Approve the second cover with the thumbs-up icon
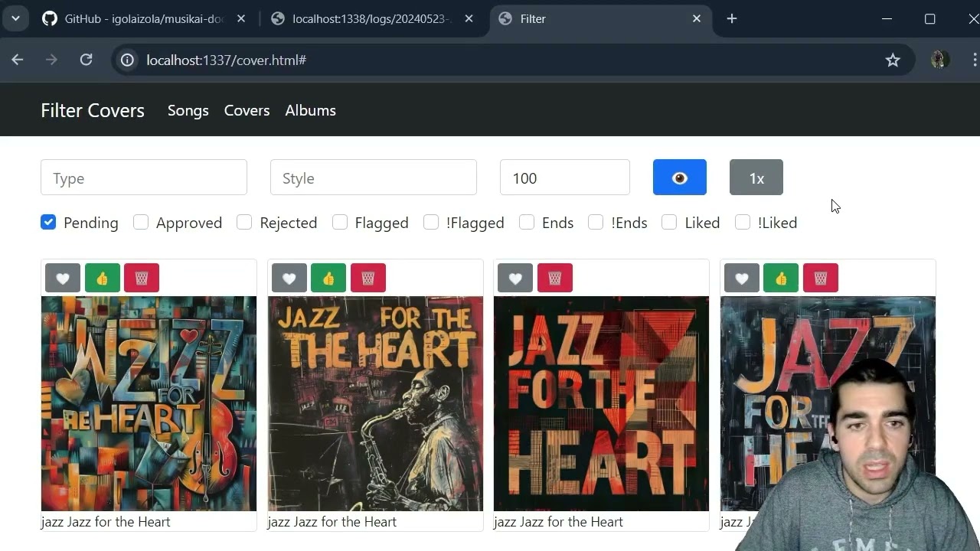Viewport: 980px width, 551px height. pyautogui.click(x=328, y=278)
